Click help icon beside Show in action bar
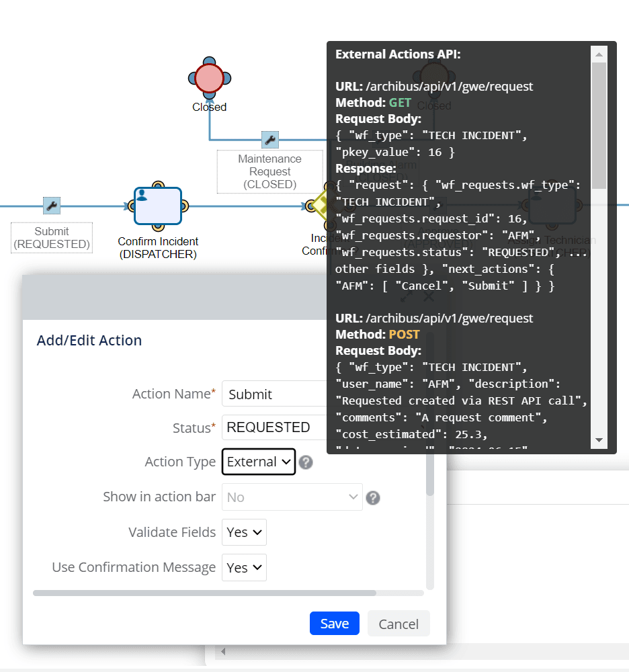Screen dimensions: 629x672 click(373, 498)
